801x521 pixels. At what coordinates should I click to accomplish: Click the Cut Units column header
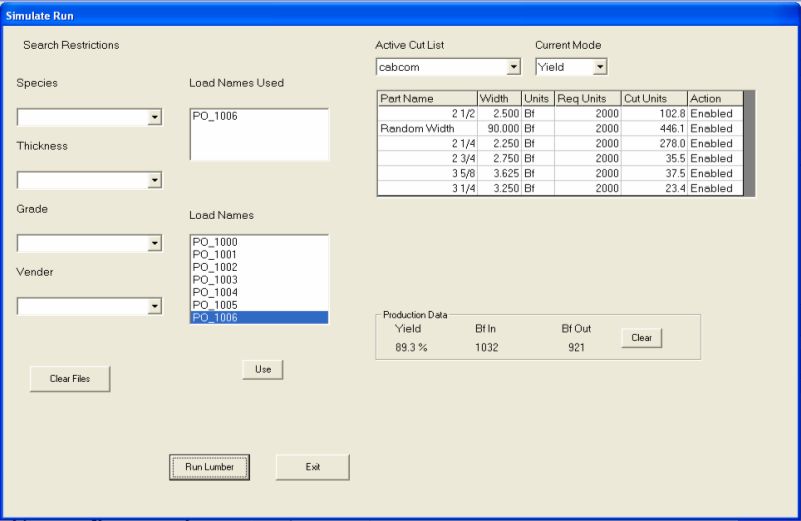pos(654,99)
